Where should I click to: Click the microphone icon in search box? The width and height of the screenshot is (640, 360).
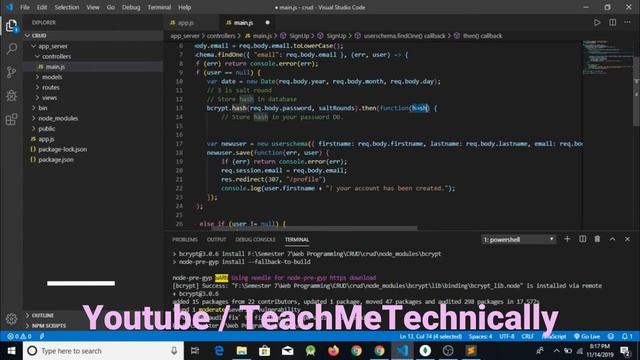pyautogui.click(x=174, y=351)
